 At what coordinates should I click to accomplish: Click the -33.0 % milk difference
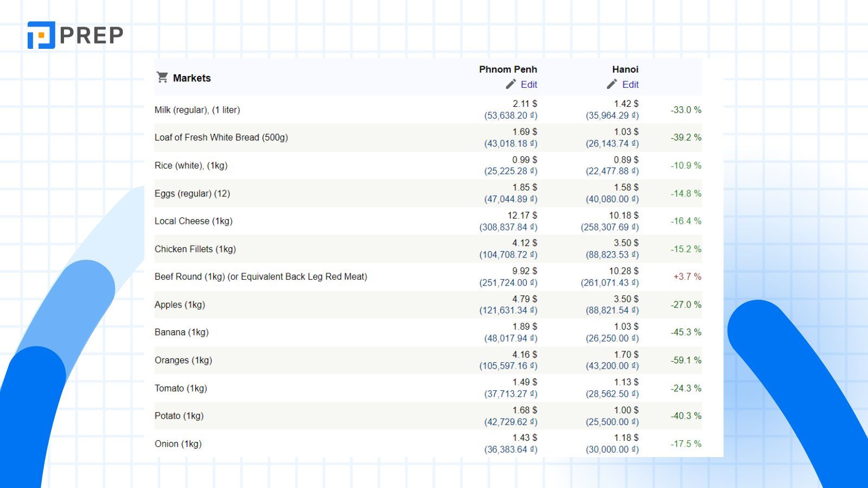(x=686, y=110)
